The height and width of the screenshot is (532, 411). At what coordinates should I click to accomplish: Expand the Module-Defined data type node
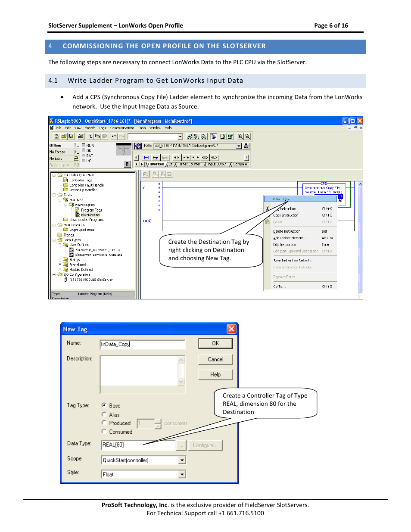(60, 270)
